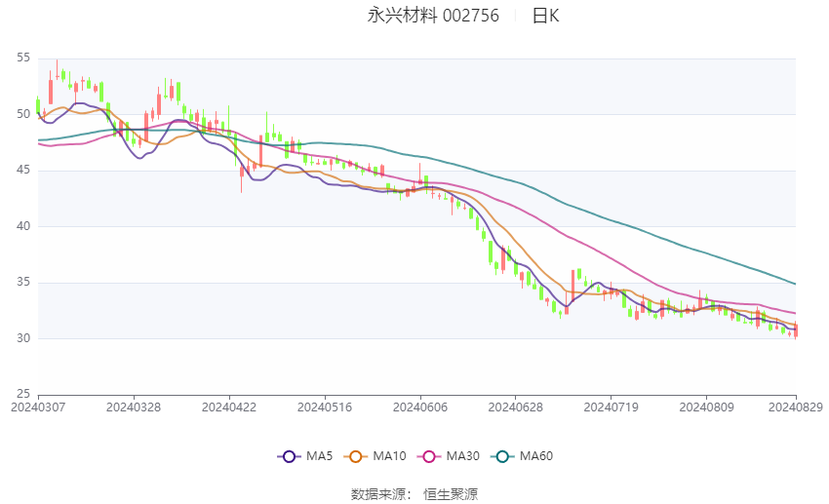829x504 pixels.
Task: Click the y-axis value 25
Action: point(23,394)
